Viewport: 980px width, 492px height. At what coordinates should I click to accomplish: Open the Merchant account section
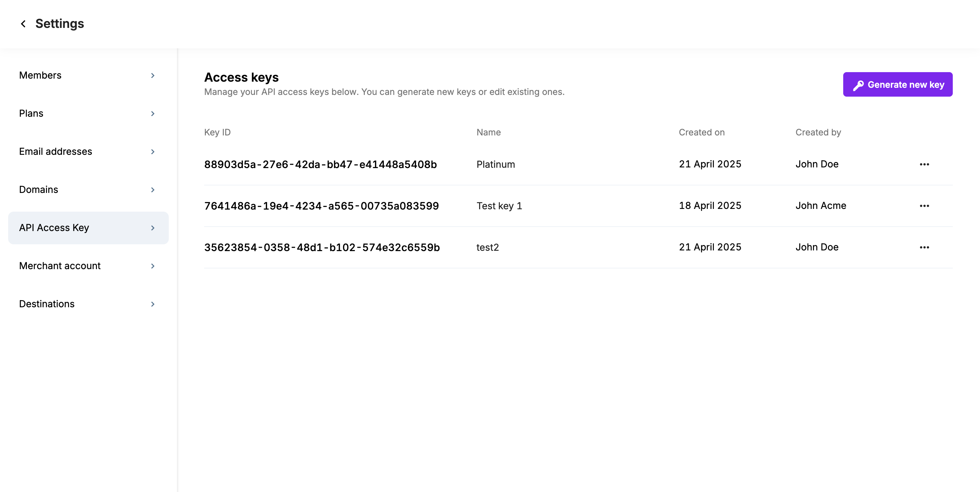(x=60, y=266)
